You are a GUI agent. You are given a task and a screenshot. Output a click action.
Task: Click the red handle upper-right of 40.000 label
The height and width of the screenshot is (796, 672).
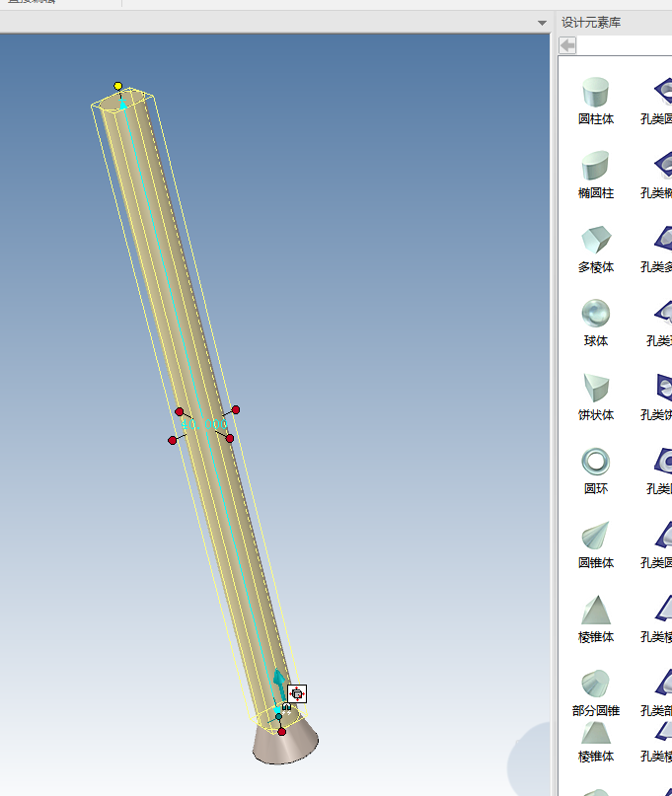pos(236,409)
